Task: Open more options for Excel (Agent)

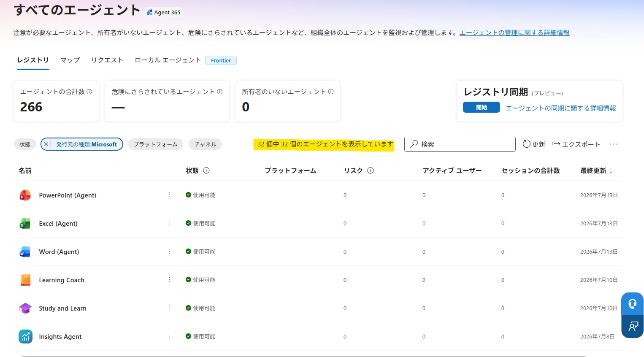Action: point(169,223)
